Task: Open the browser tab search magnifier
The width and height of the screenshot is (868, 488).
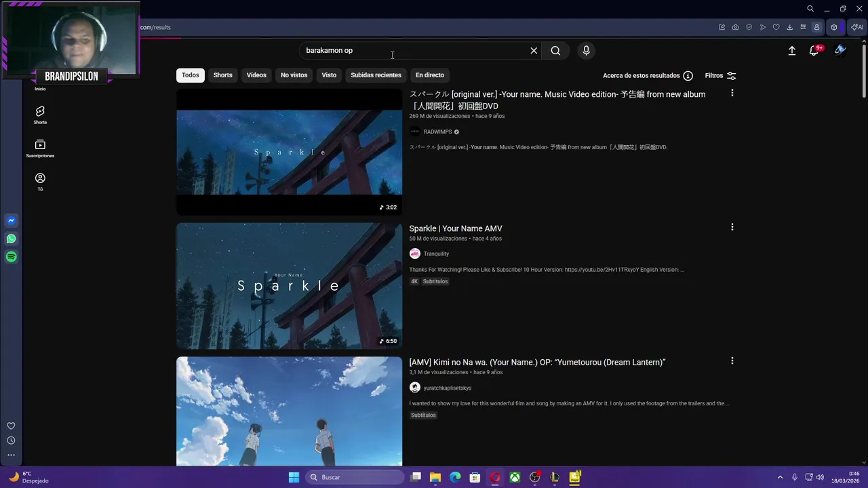Action: point(810,9)
